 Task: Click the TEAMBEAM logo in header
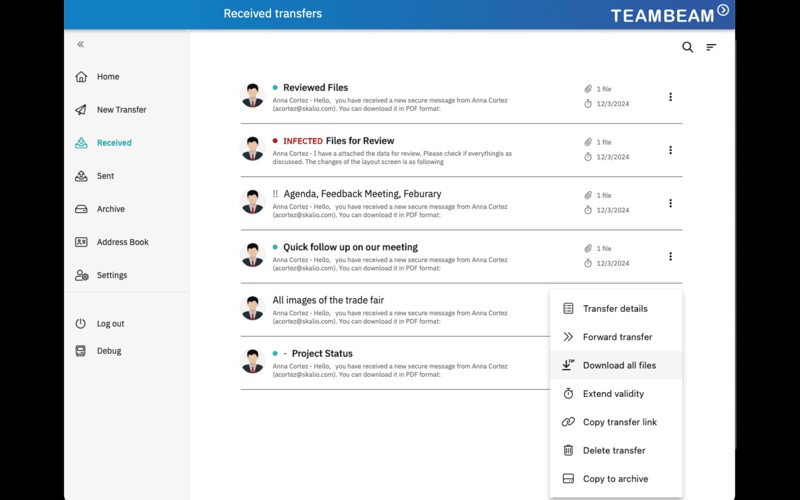pos(670,14)
